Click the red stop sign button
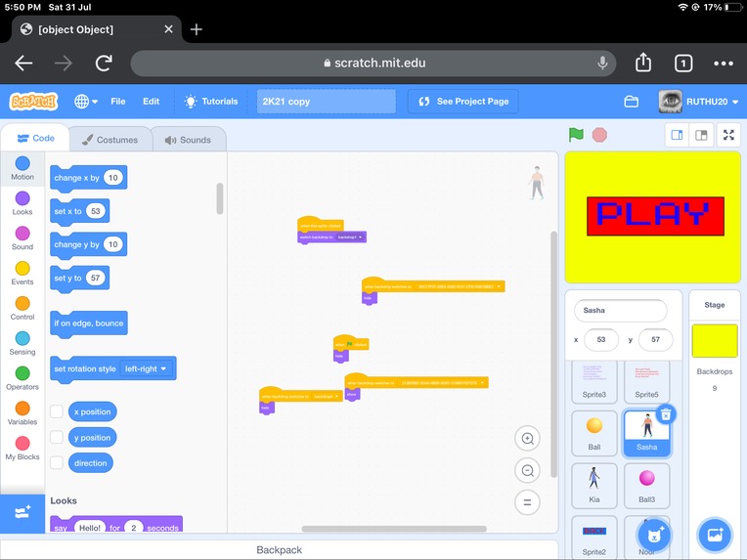Image resolution: width=747 pixels, height=560 pixels. [x=599, y=135]
